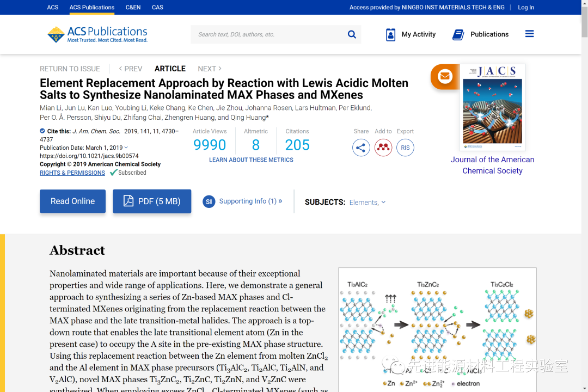Screen dimensions: 588x392
Task: Click the ACS Publications logo
Action: (97, 34)
